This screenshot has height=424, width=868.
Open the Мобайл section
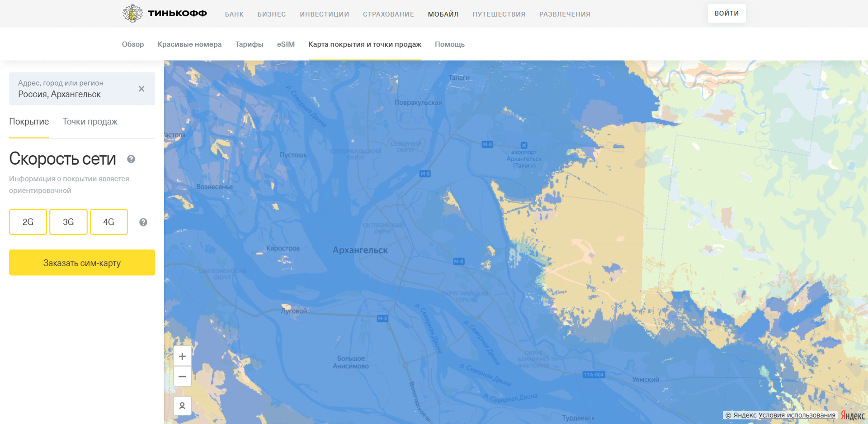click(443, 14)
